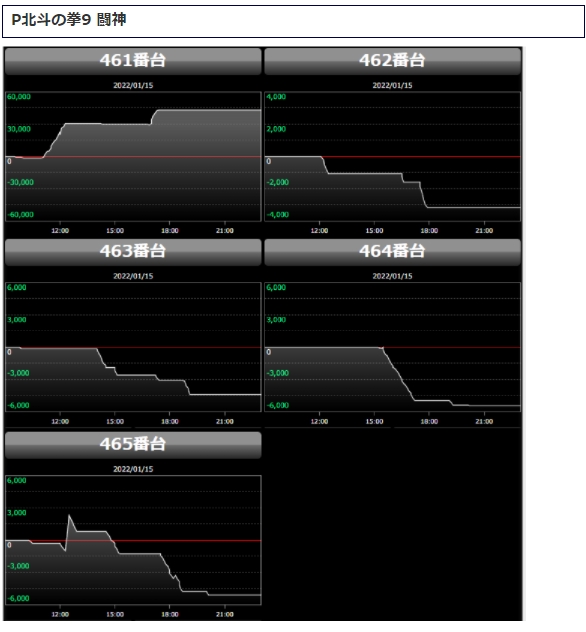The image size is (586, 632).
Task: Select the 465番台 header bar
Action: (x=133, y=445)
